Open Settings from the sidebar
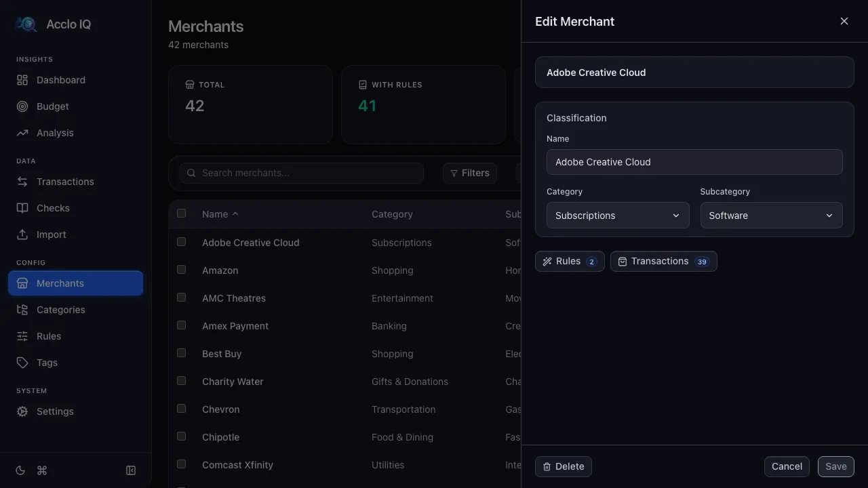The width and height of the screenshot is (868, 488). click(75, 411)
